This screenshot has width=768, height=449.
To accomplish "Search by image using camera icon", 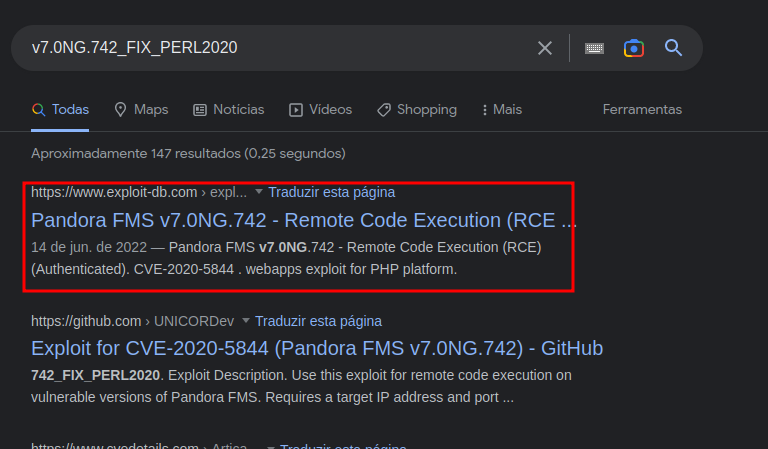I will [x=633, y=48].
